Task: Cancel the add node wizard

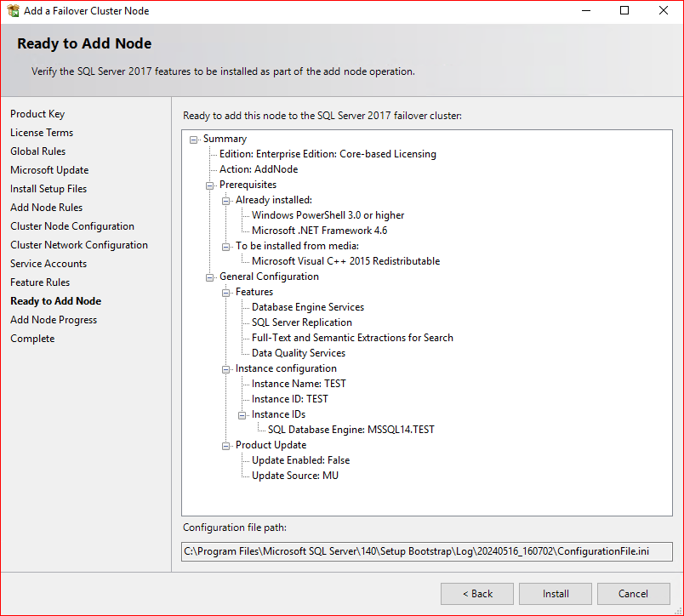Action: (634, 594)
